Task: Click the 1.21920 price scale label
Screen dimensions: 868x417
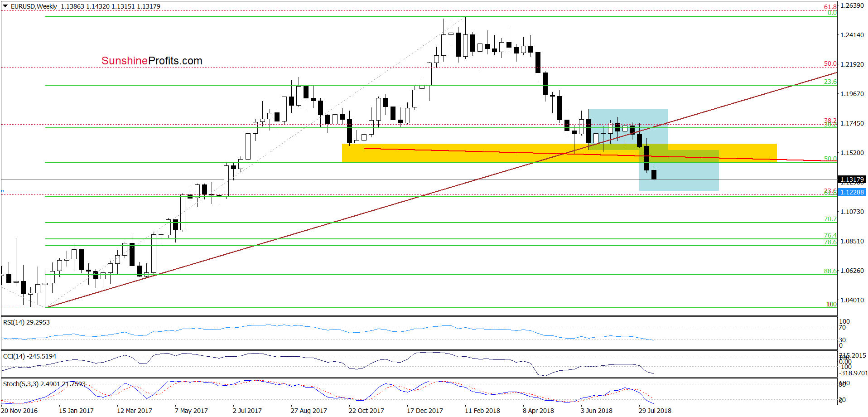Action: [852, 64]
